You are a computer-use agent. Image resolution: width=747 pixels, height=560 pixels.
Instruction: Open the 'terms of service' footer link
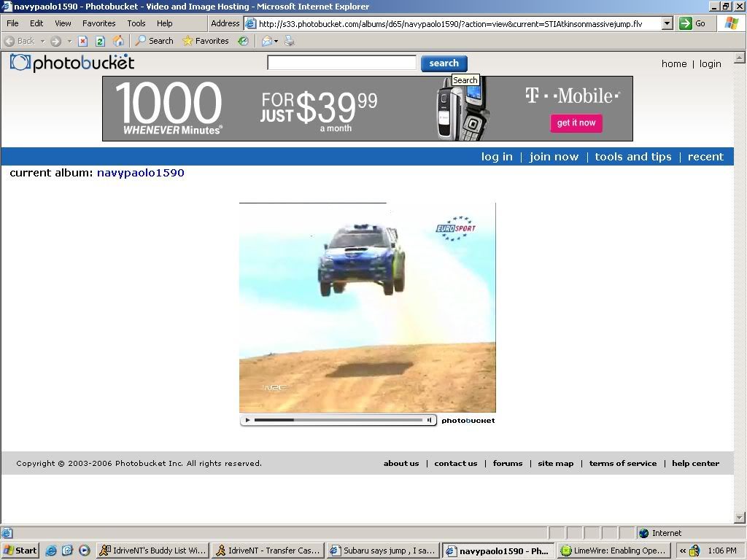623,463
